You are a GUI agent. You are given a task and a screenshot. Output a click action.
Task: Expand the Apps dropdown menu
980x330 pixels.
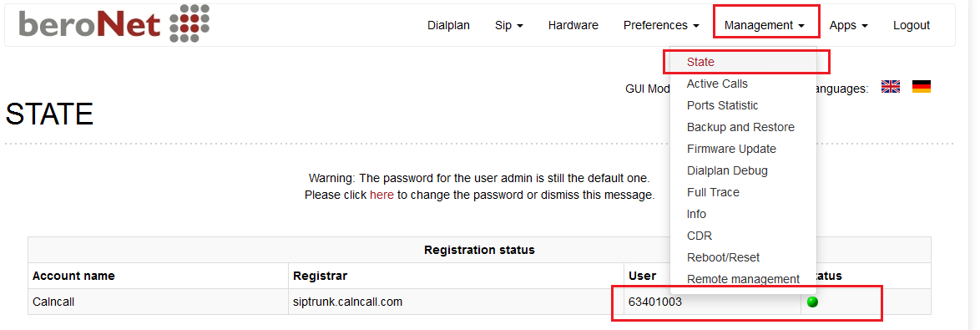(849, 26)
